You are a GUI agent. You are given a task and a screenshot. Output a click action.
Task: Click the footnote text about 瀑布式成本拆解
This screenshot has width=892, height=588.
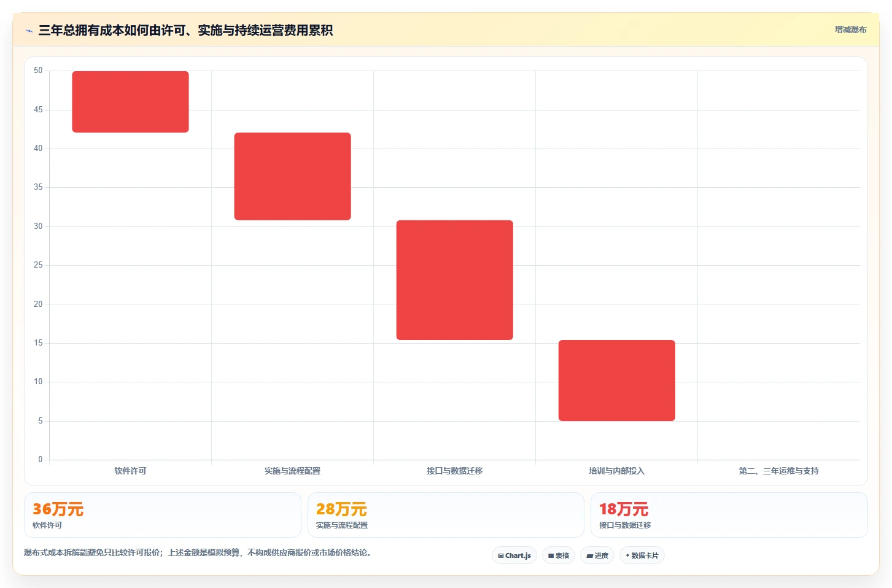pos(198,552)
